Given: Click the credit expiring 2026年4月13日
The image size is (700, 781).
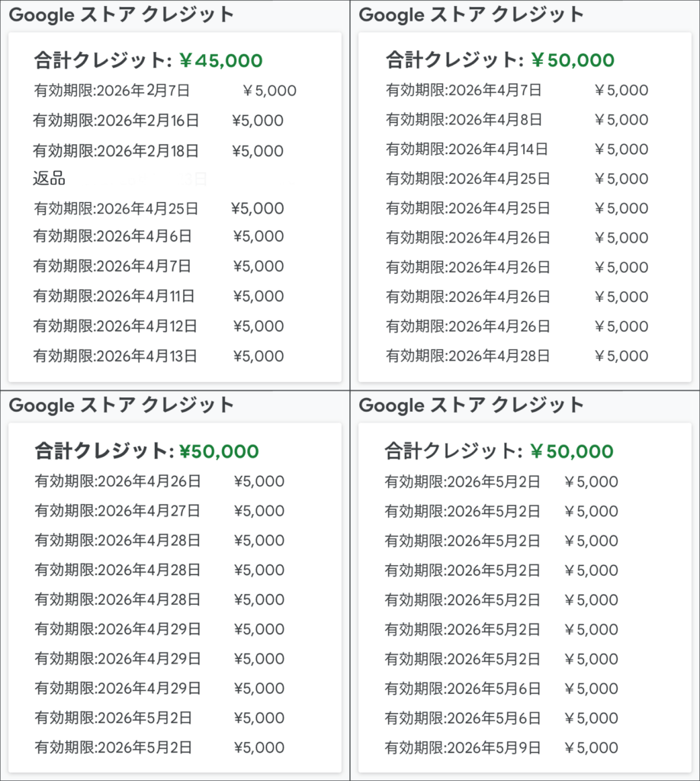Looking at the screenshot, I should (115, 355).
